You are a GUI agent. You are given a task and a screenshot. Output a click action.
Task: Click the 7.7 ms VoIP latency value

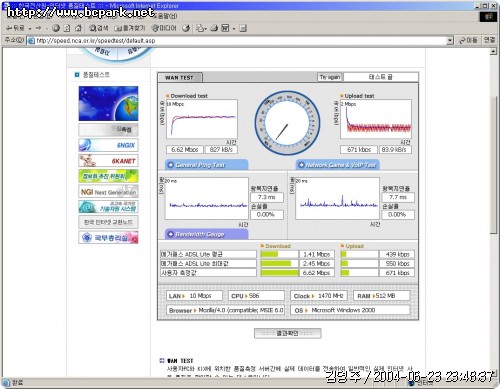click(398, 197)
